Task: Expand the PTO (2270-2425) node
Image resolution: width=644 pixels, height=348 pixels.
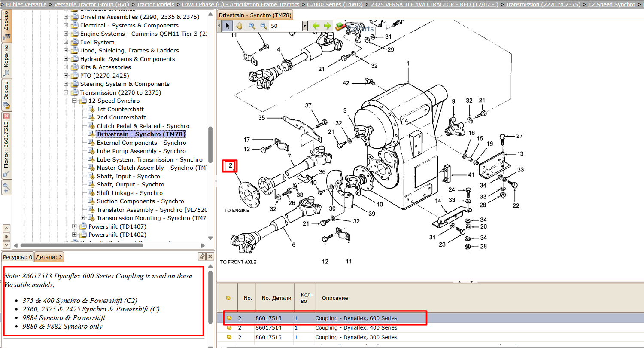Action: 66,76
